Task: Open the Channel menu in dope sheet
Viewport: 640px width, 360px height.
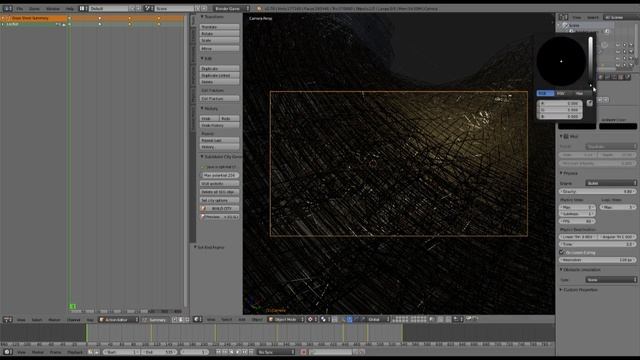Action: click(x=73, y=320)
